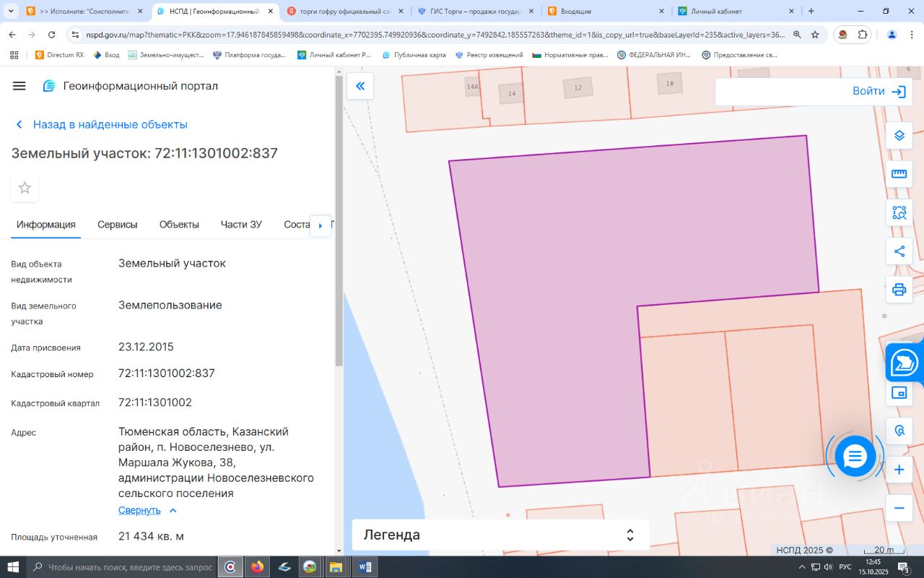Expand the Легенда legend panel
924x578 pixels.
pos(500,535)
